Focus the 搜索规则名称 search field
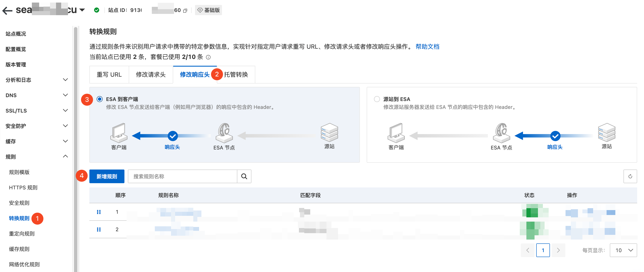 (183, 176)
